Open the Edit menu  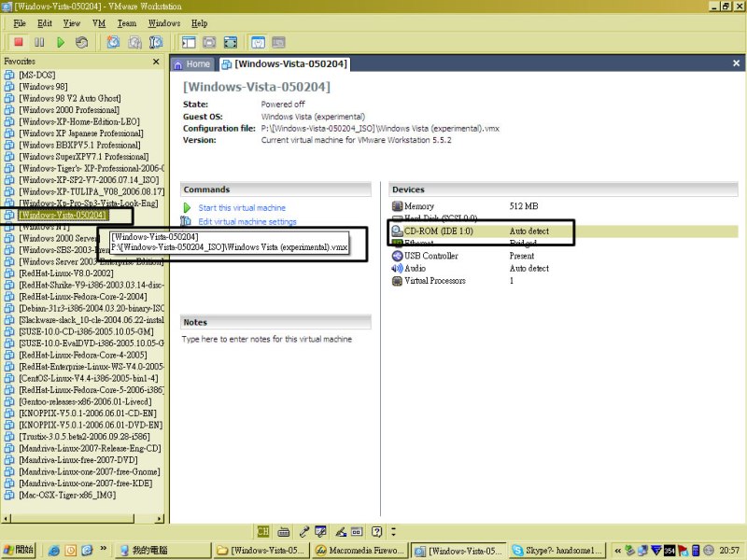(45, 22)
